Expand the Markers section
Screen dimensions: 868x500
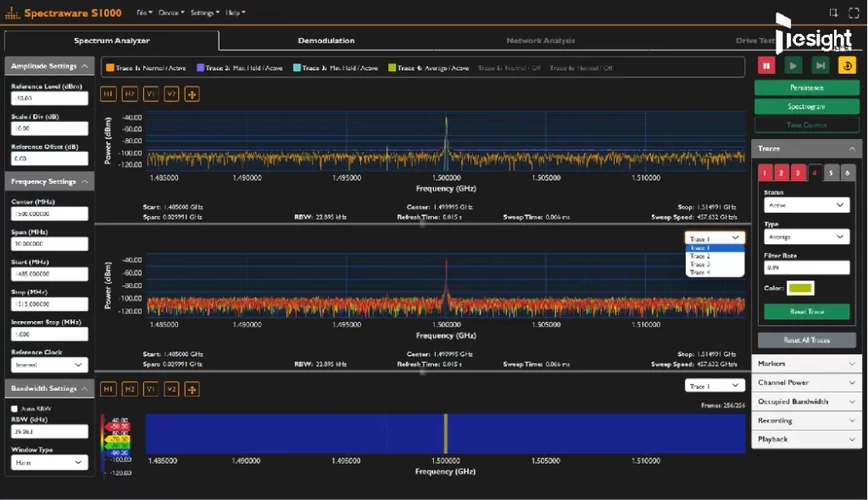tap(807, 364)
